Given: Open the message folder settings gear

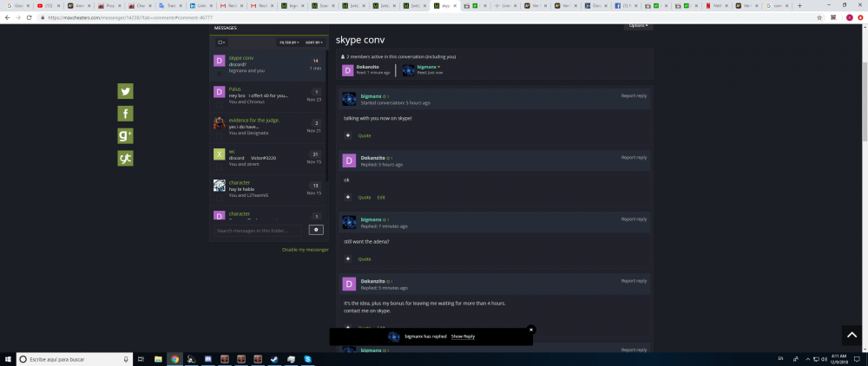Looking at the screenshot, I should coord(316,230).
